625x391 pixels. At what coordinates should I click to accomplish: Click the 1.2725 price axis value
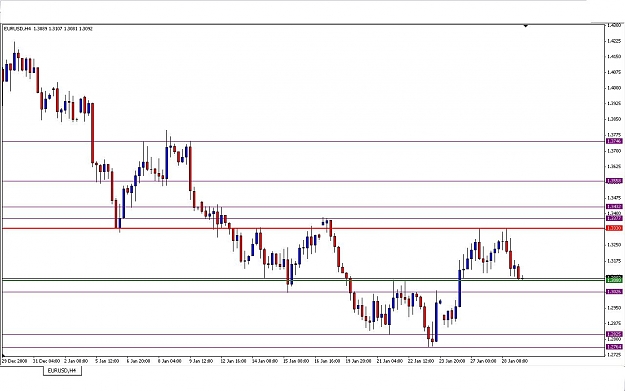[614, 354]
